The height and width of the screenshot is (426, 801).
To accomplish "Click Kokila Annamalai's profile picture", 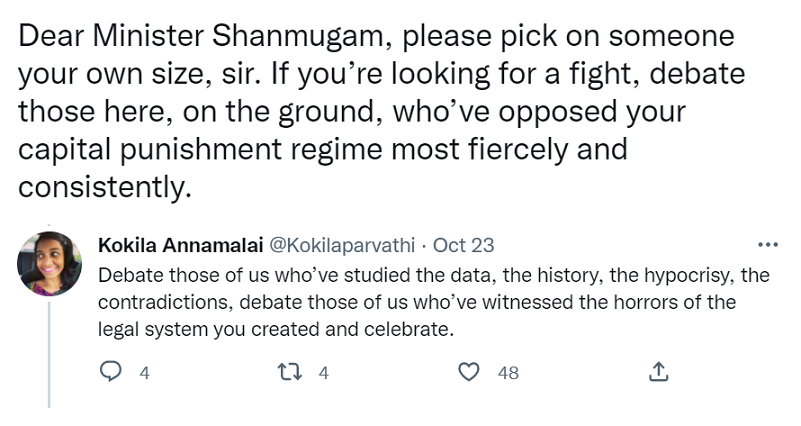I will [x=49, y=263].
